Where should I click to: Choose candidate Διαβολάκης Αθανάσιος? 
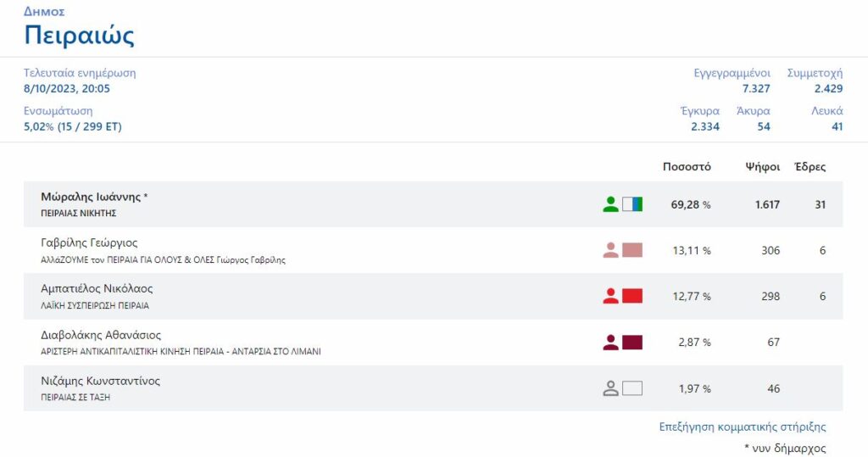pos(101,335)
